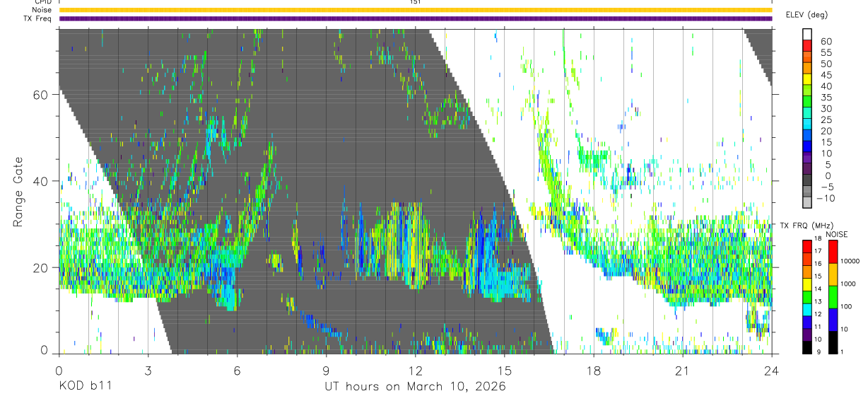The width and height of the screenshot is (868, 401).
Task: Select the yellow segment of the ELEV color bar
Action: [x=807, y=79]
